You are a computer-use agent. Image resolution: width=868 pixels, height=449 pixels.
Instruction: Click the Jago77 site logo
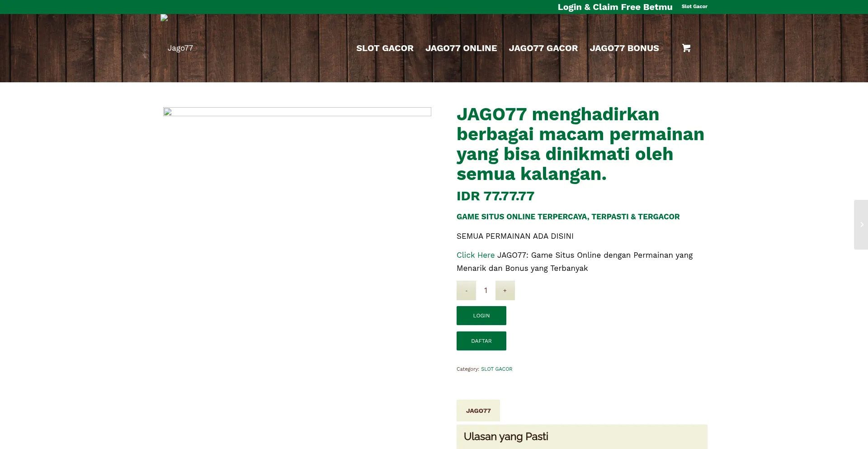[180, 47]
